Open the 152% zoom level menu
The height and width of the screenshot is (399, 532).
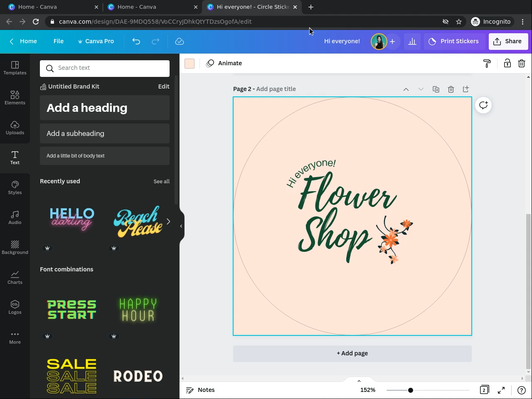click(x=368, y=390)
